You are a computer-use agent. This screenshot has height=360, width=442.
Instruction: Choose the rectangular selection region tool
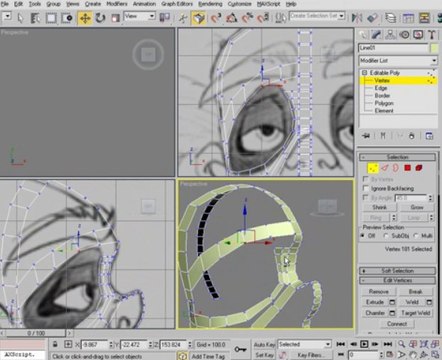(51, 18)
